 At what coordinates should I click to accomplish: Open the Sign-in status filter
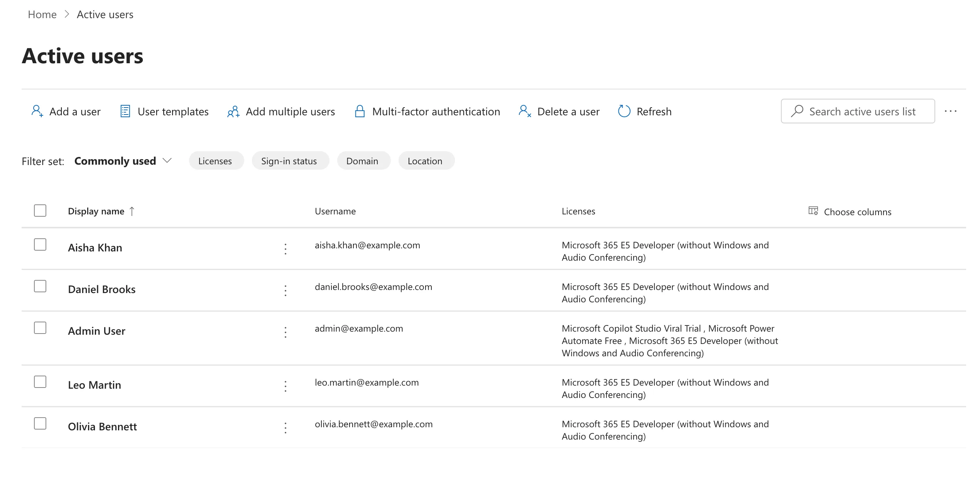pyautogui.click(x=290, y=161)
